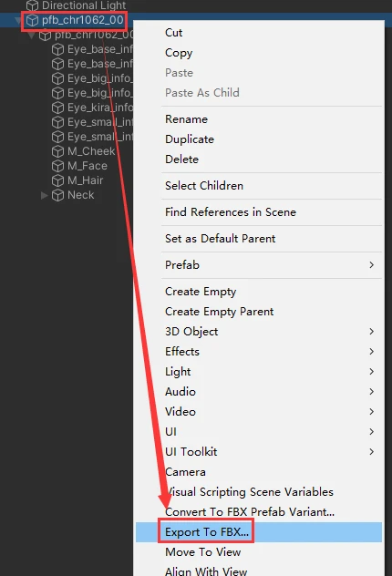Click the Directional Light cube icon
392x576 pixels.
point(32,5)
